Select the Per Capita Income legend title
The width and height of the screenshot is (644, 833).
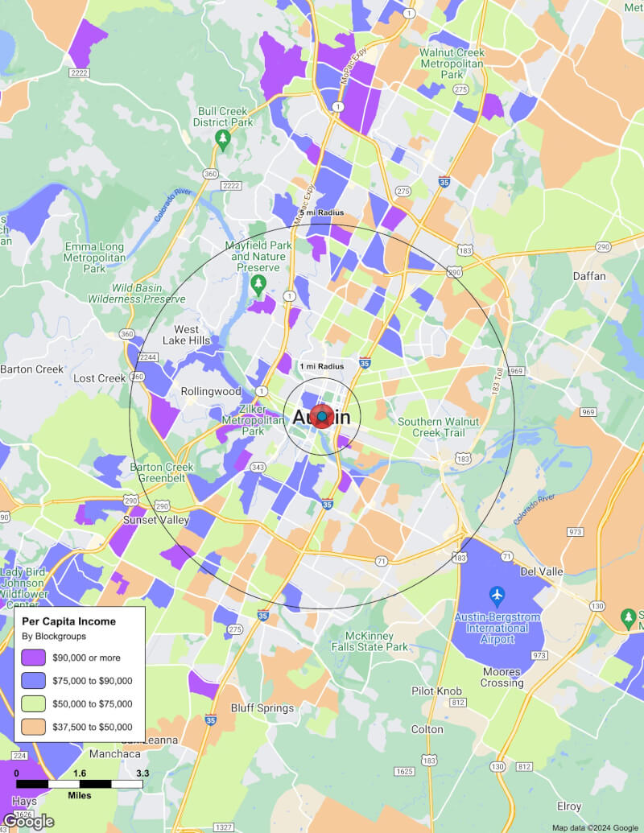(68, 621)
